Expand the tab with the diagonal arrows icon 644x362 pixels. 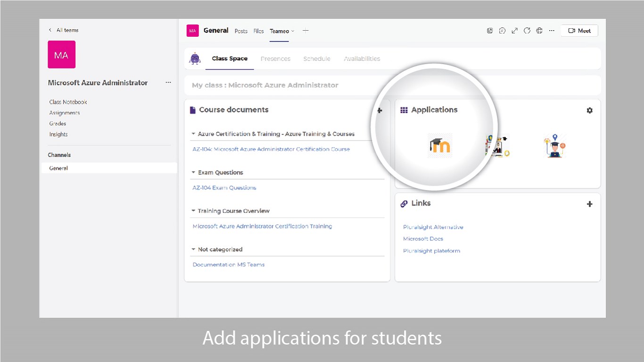coord(515,31)
